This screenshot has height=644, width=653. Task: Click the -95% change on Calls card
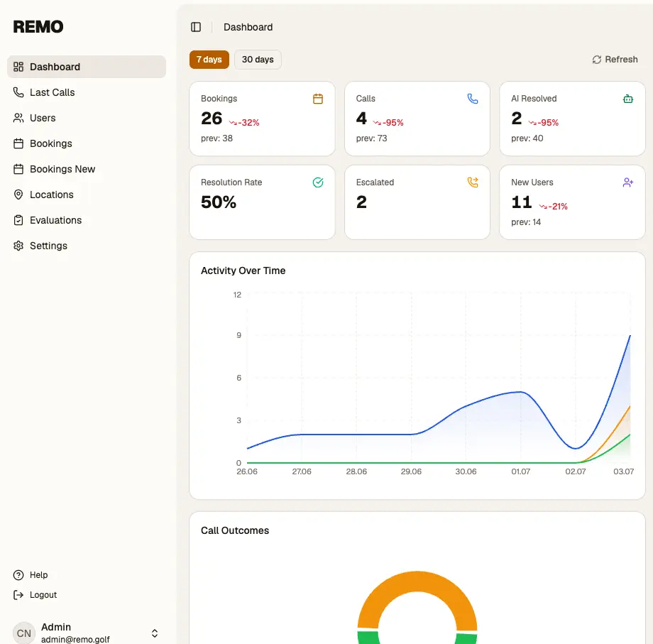click(x=388, y=122)
